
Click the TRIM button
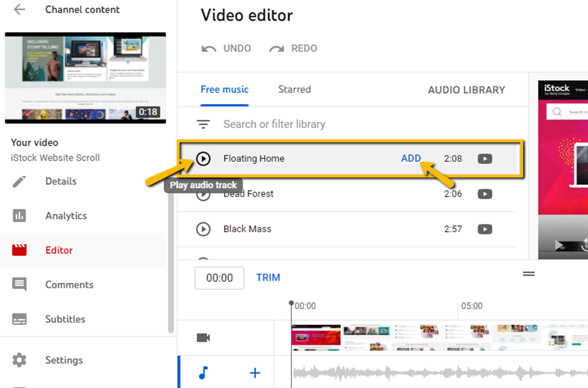click(268, 277)
